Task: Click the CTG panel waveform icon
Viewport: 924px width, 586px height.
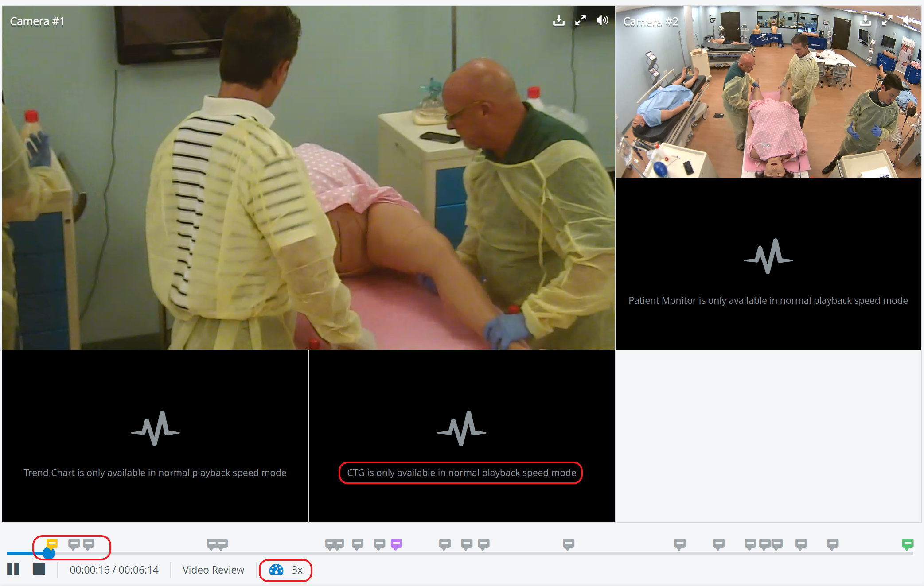Action: pyautogui.click(x=461, y=429)
